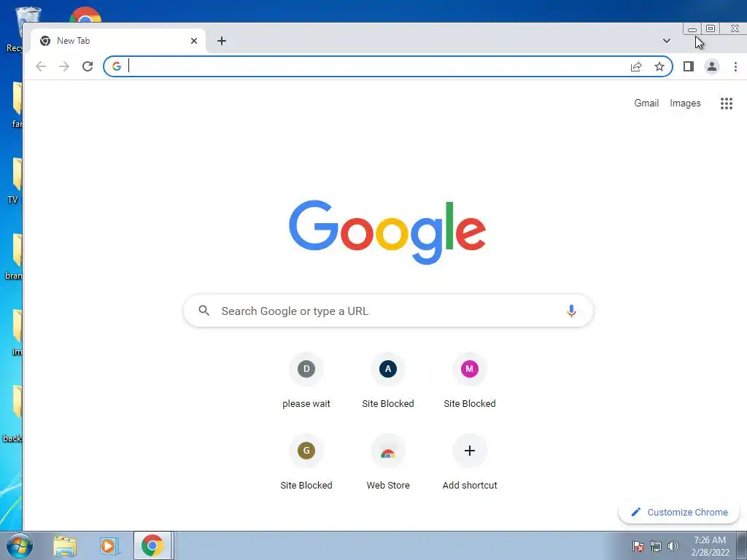This screenshot has width=747, height=560.
Task: Click the Google logo
Action: coord(387,232)
